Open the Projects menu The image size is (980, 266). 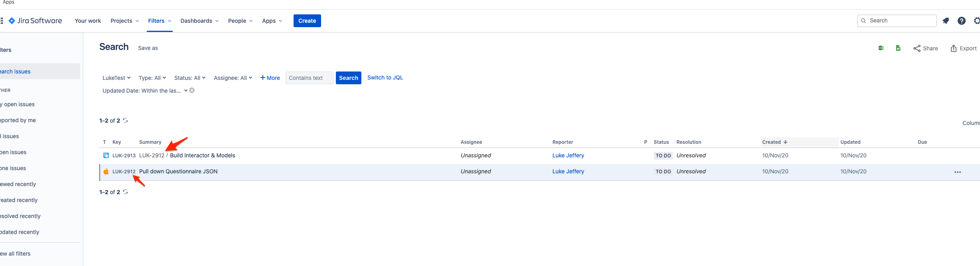[x=125, y=21]
